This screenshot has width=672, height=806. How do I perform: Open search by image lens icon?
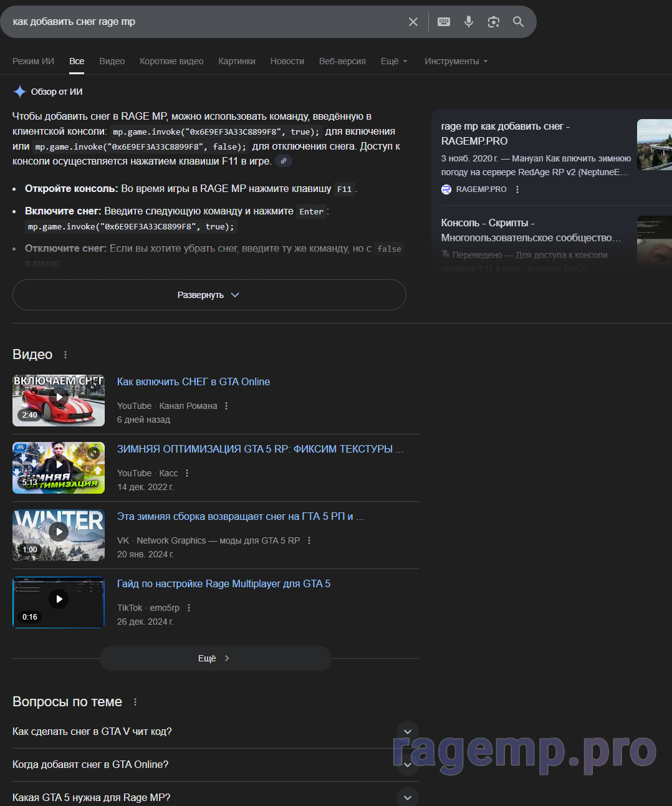pyautogui.click(x=494, y=22)
